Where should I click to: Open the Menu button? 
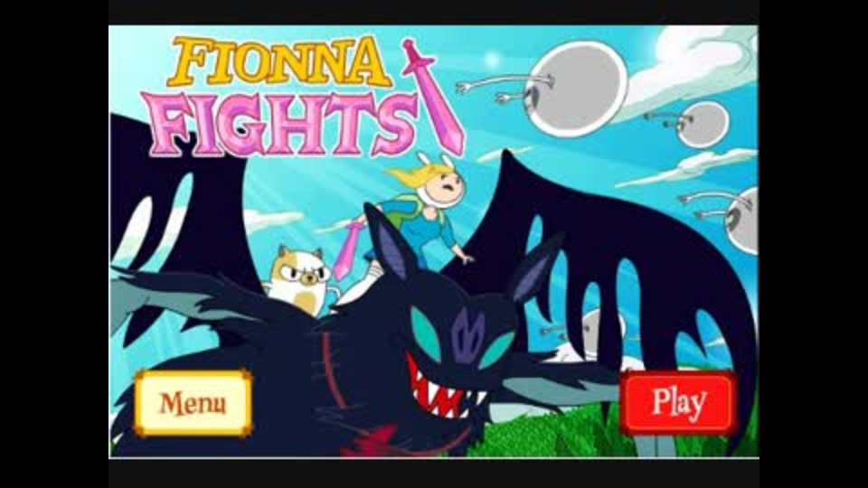(x=193, y=403)
